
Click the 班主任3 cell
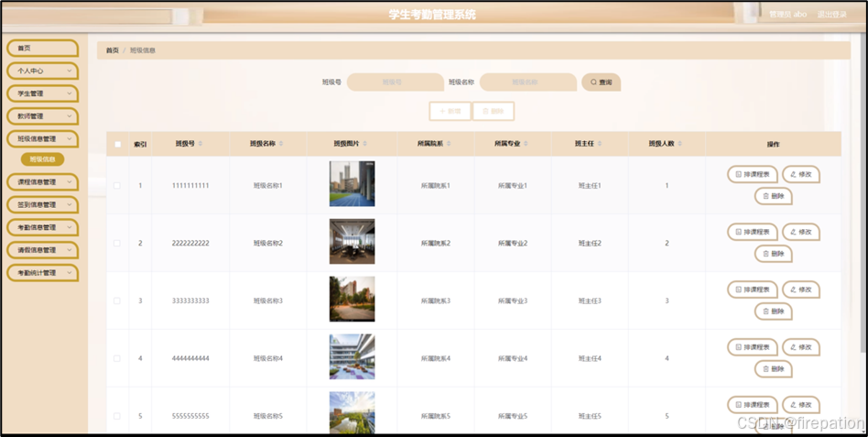[x=590, y=300]
